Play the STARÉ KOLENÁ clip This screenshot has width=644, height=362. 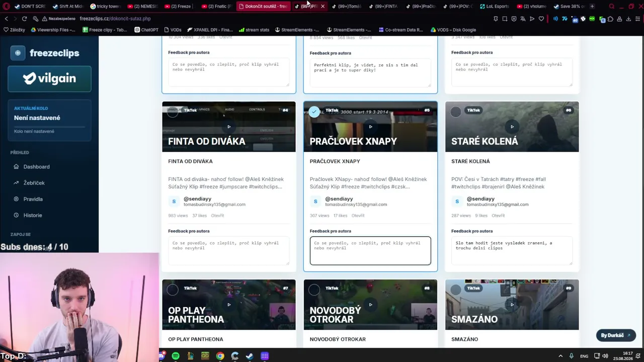(512, 127)
